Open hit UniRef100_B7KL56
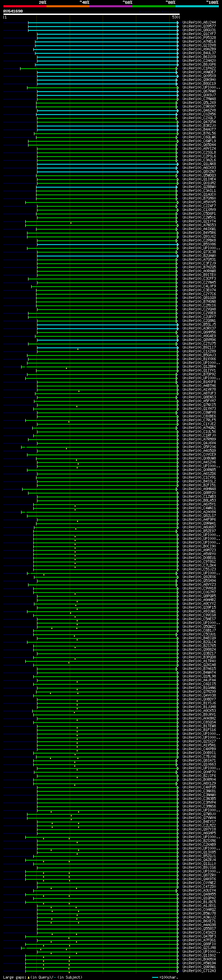 [x=199, y=133]
